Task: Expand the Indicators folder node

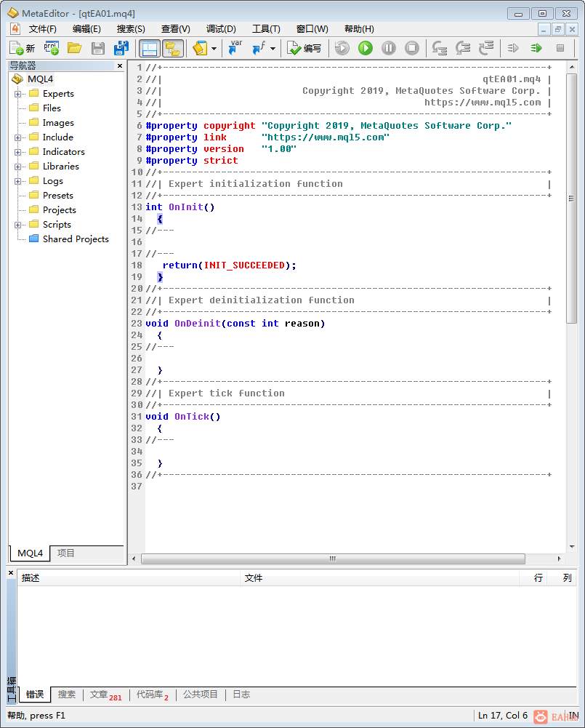Action: (17, 152)
